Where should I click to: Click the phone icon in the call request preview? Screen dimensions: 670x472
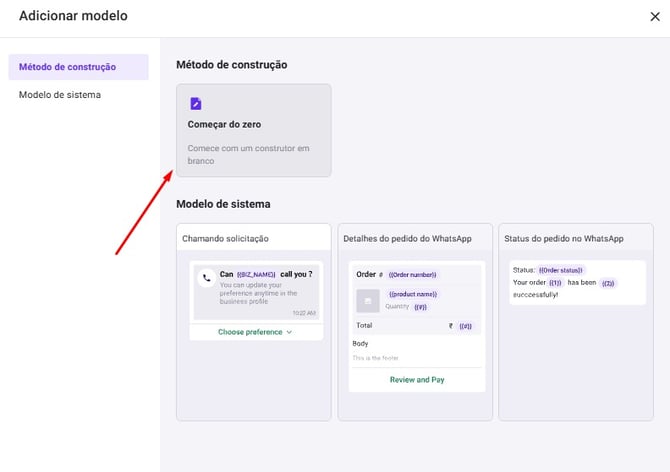coord(207,279)
